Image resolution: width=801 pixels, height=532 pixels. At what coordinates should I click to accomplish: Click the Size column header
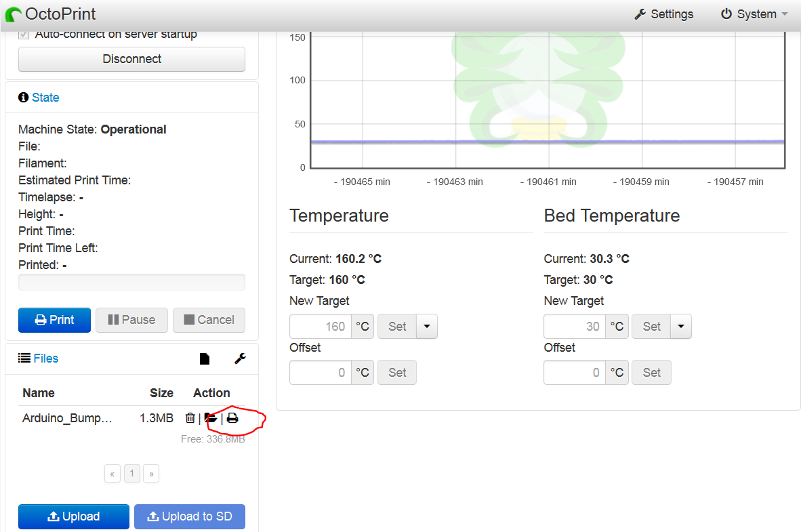[x=161, y=393]
